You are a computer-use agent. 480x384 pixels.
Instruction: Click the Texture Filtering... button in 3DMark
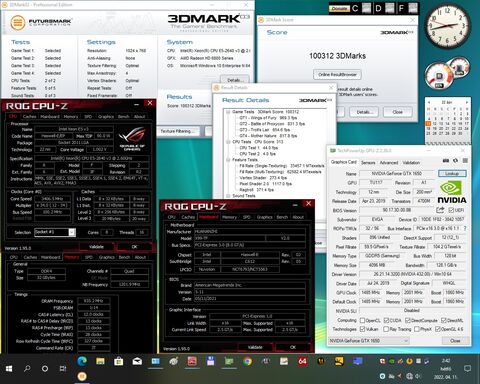(x=178, y=131)
